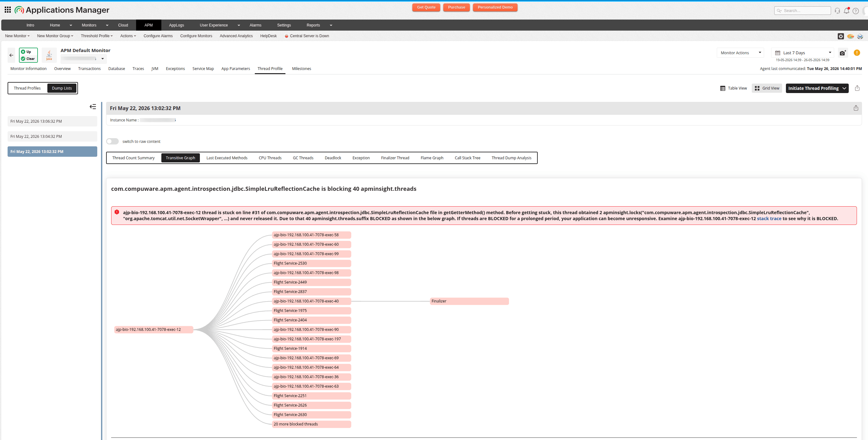This screenshot has height=440, width=868.
Task: Open the stack trace link
Action: (769, 219)
